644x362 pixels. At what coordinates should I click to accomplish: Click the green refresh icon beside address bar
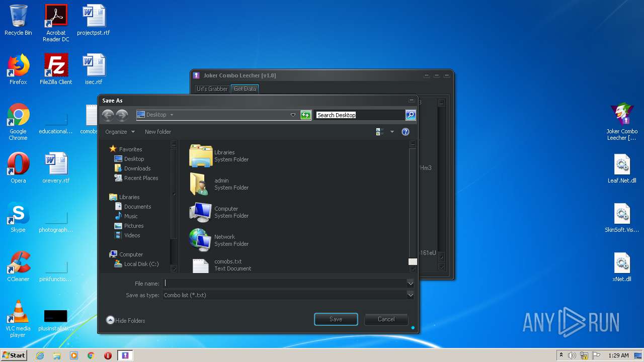pyautogui.click(x=305, y=115)
